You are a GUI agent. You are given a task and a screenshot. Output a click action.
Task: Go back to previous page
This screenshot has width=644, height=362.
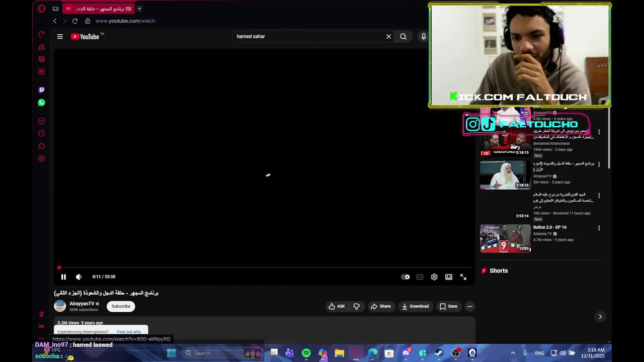55,21
